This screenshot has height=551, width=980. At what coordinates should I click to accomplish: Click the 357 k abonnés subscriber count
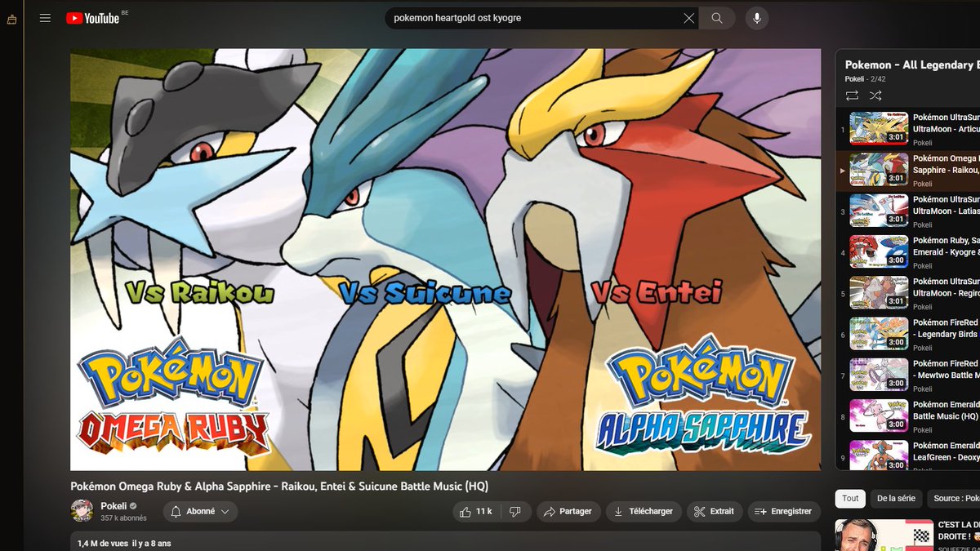coord(123,518)
